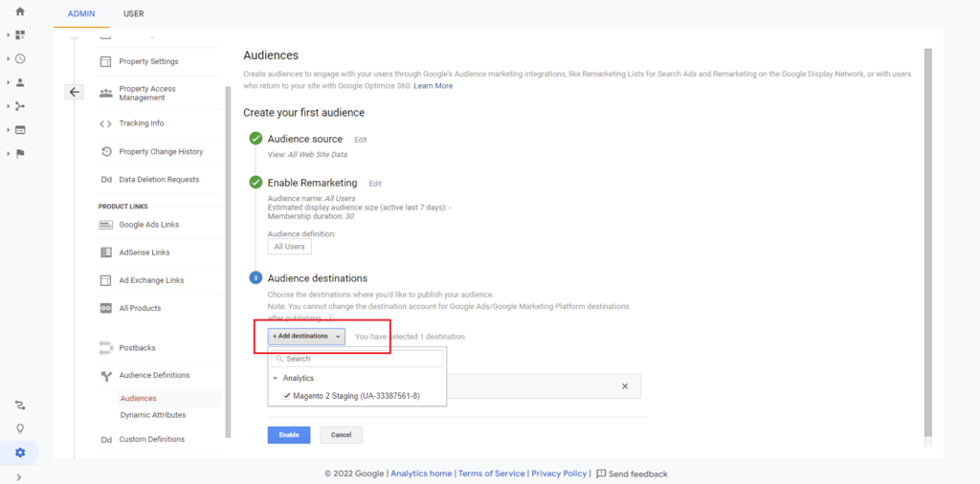Click the Discover lightbulb icon
The height and width of the screenshot is (484, 980).
tap(20, 429)
